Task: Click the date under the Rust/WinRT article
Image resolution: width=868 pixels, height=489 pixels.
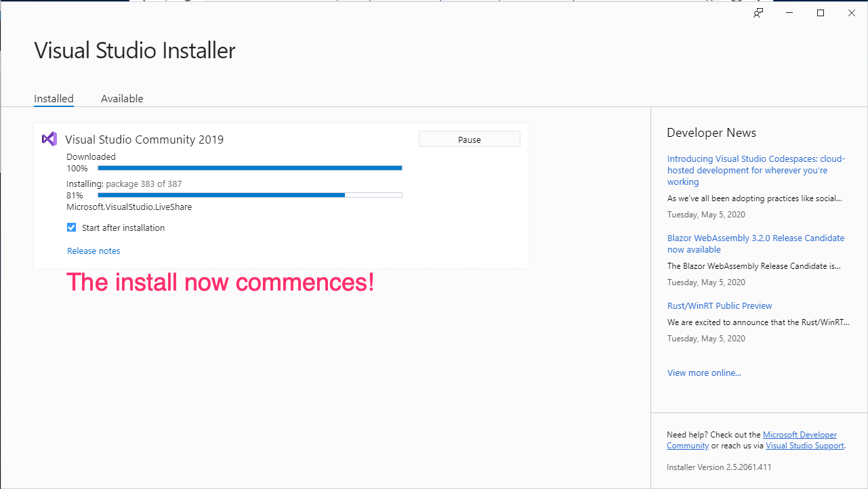Action: 706,339
